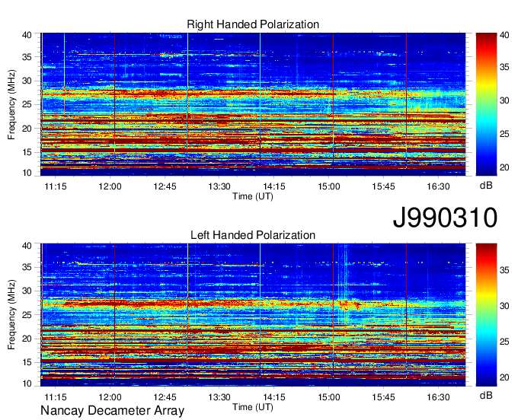
Task: Click the 30 dB label on Right Handed colorbar
Action: [504, 100]
